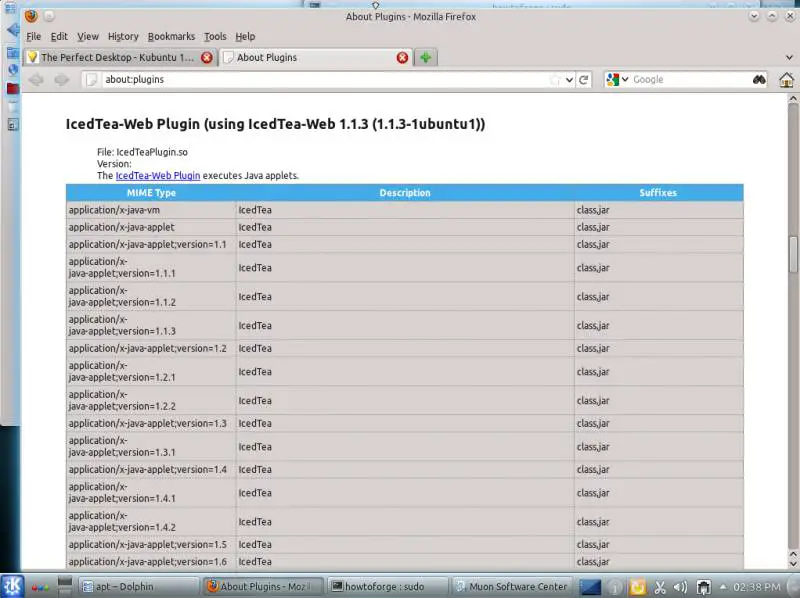Go back with the back arrow button

[x=36, y=80]
